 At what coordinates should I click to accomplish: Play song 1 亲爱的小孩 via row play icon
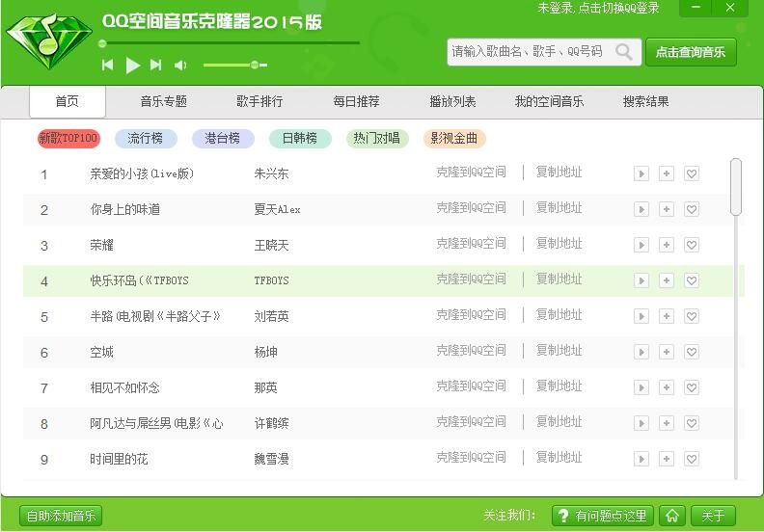(x=641, y=173)
